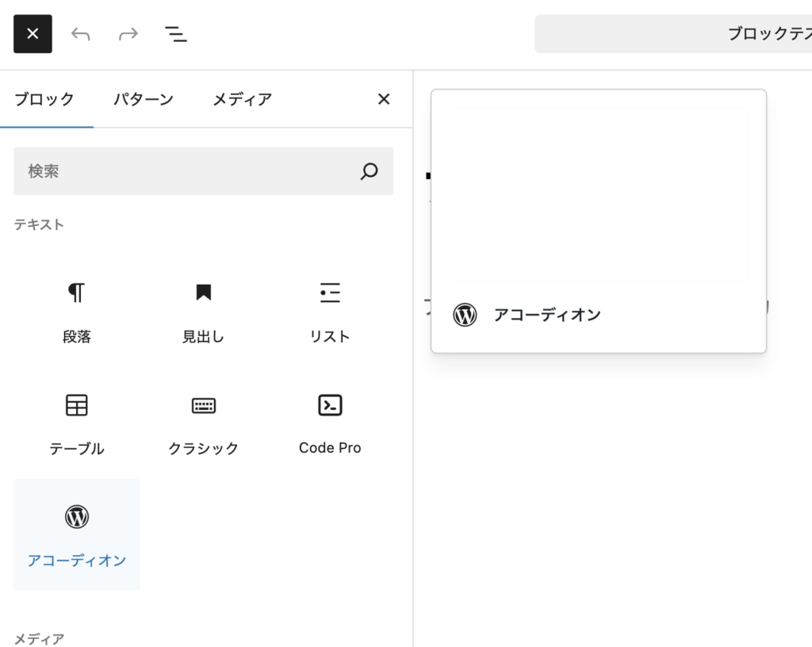Screen dimensions: 812x647
Task: Focus the 検索 block search field
Action: [182, 171]
